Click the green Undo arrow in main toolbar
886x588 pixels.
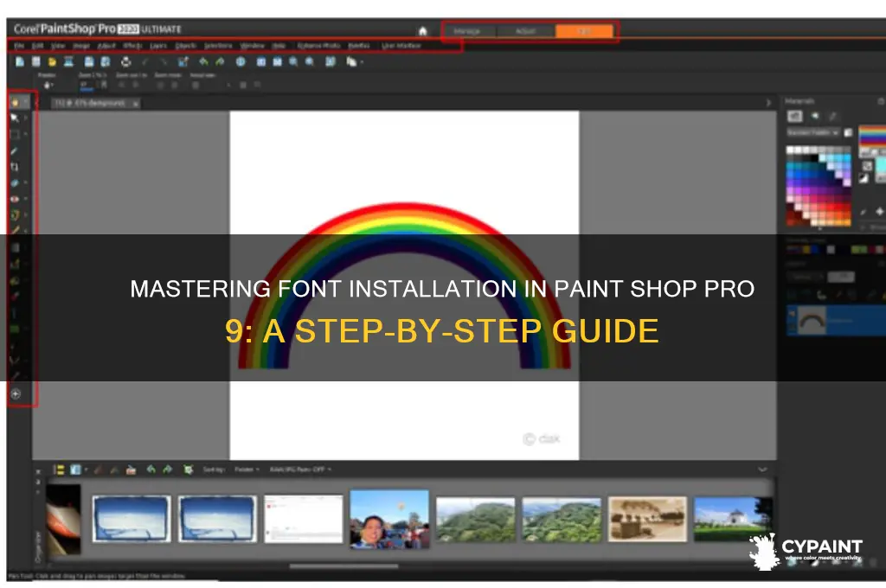click(203, 61)
